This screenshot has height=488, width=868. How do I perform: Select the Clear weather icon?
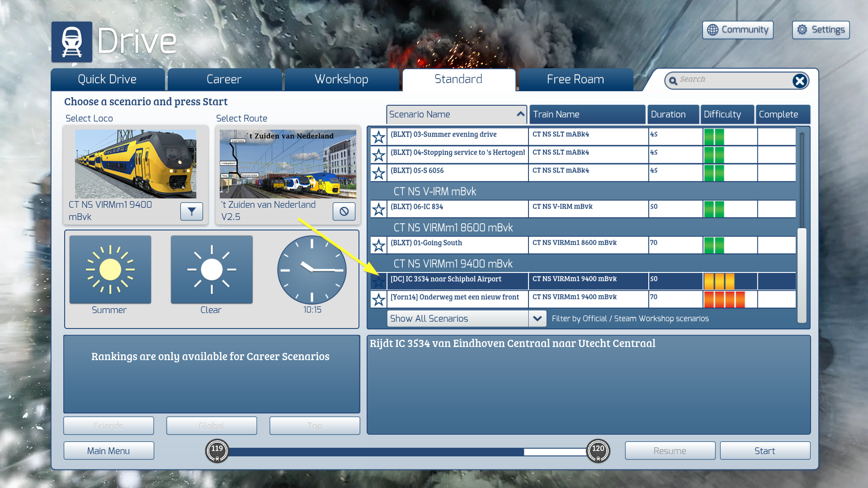pos(212,270)
